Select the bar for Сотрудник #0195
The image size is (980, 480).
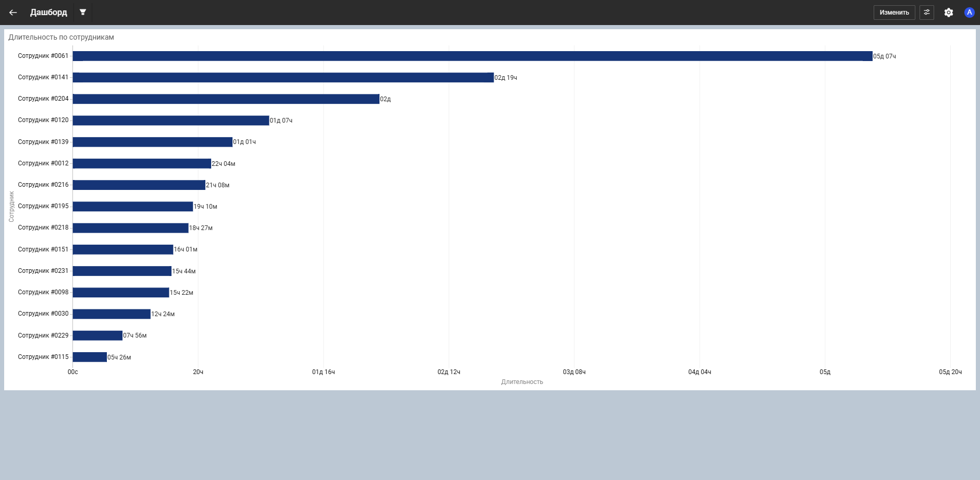click(x=133, y=207)
